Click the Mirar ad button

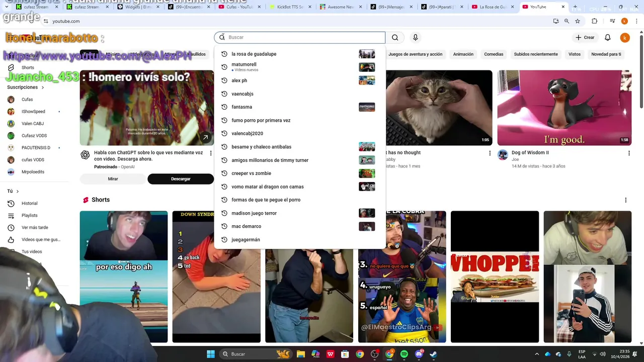tap(113, 179)
